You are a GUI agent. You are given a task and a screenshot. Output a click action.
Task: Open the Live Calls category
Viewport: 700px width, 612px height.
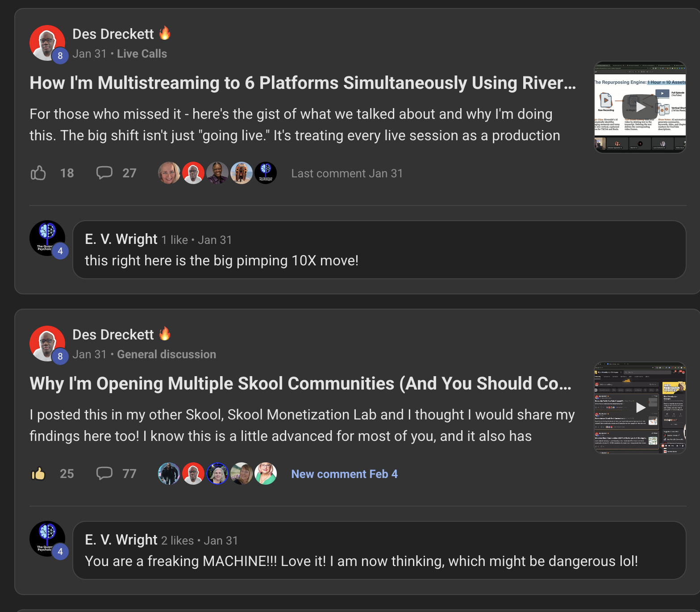[142, 54]
